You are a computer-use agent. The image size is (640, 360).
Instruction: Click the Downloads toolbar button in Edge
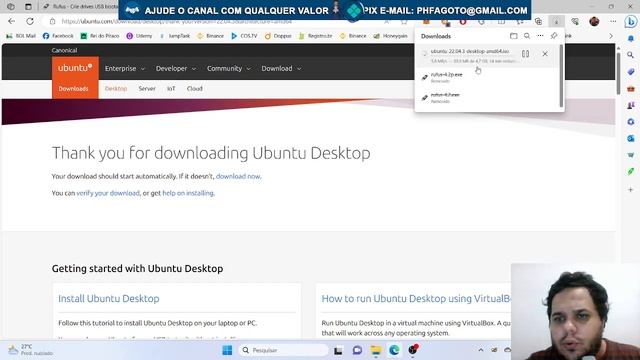[x=556, y=21]
